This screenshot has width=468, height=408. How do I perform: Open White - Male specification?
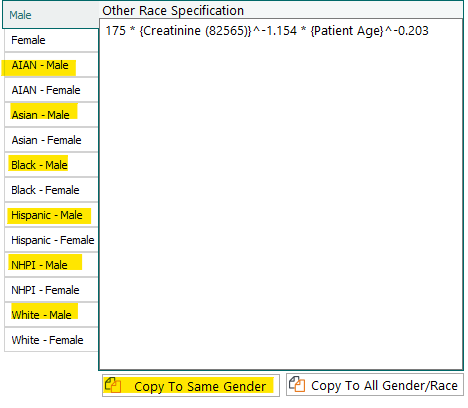point(51,315)
